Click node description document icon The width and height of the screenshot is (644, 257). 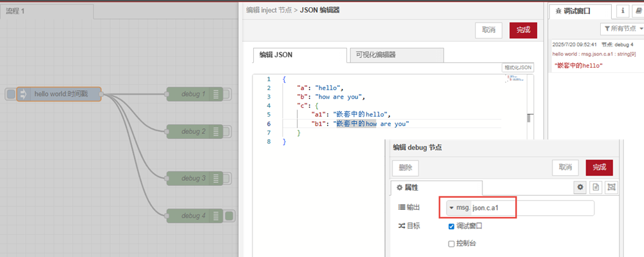pos(596,187)
